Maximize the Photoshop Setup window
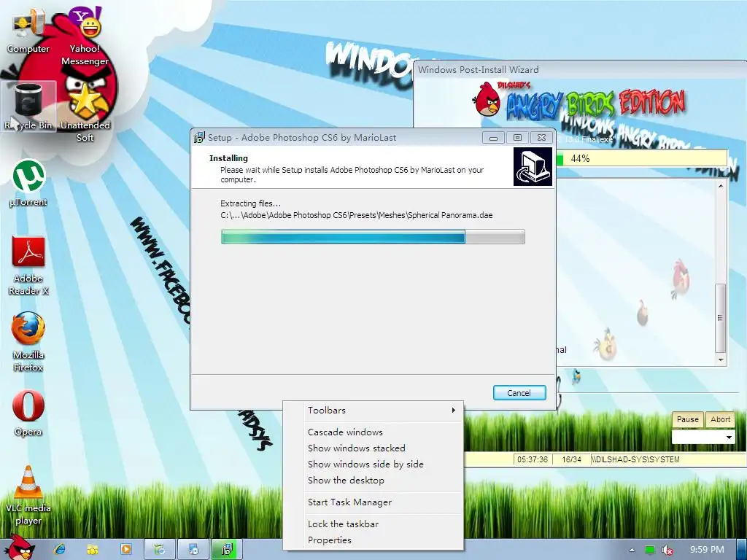This screenshot has width=747, height=560. pos(517,138)
